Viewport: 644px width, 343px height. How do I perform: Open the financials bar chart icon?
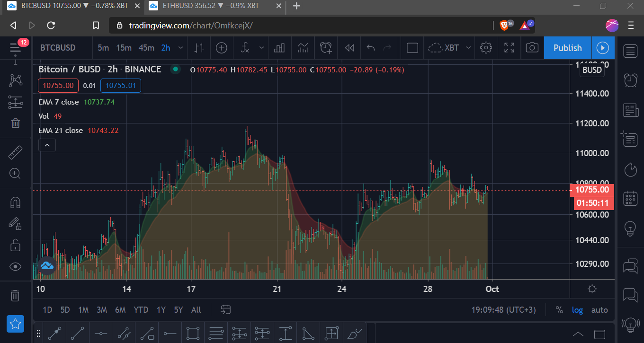click(279, 48)
